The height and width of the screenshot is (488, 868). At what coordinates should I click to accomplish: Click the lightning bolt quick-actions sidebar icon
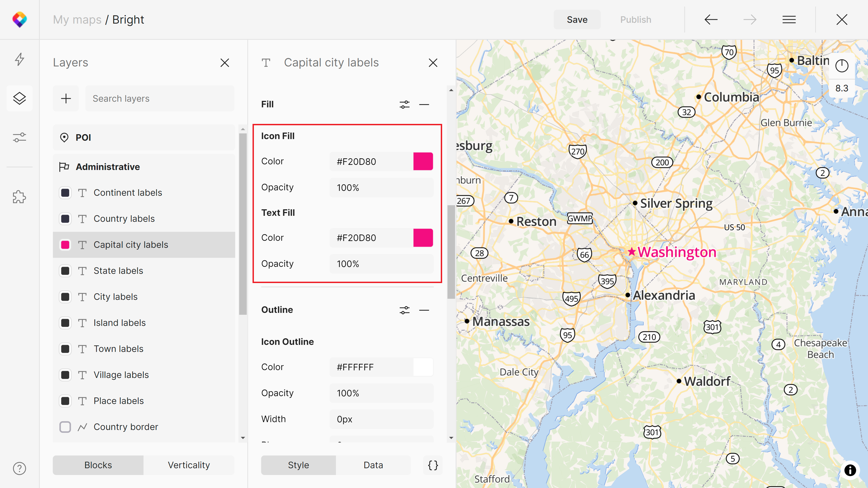(19, 59)
